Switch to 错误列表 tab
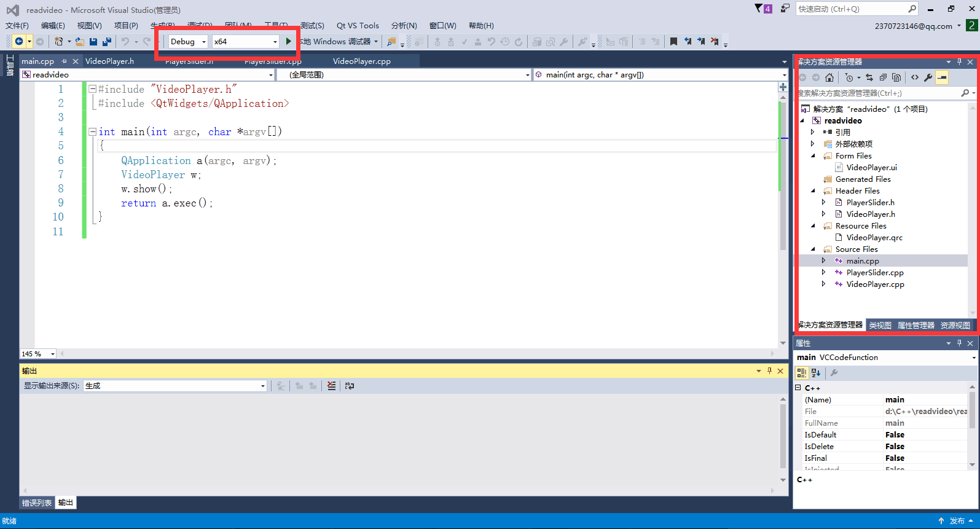980x529 pixels. [37, 503]
